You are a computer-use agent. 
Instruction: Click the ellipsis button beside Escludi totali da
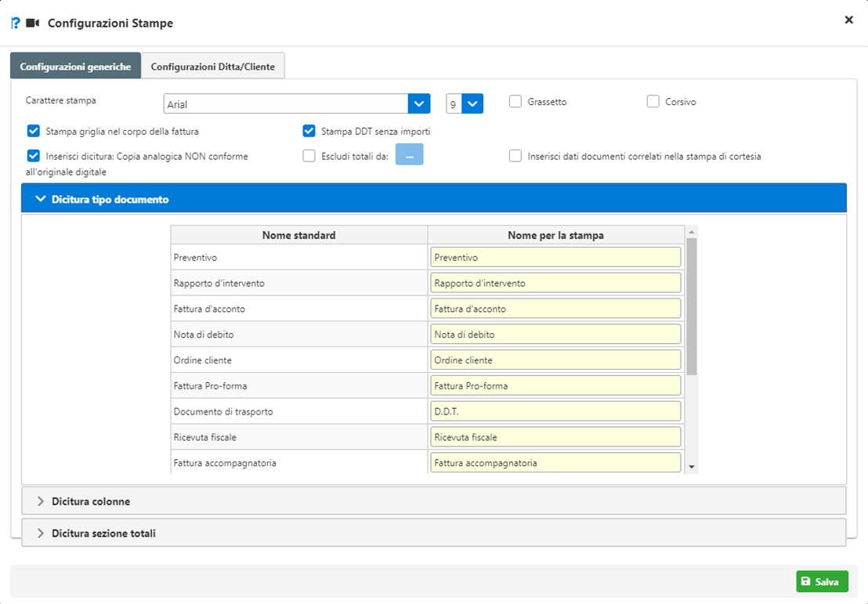409,154
